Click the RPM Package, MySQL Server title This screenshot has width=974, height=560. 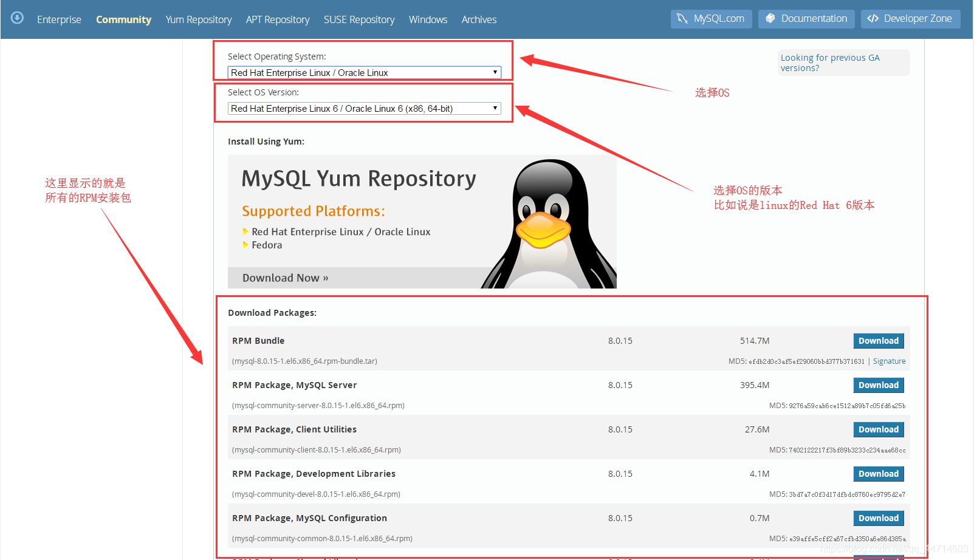tap(295, 385)
